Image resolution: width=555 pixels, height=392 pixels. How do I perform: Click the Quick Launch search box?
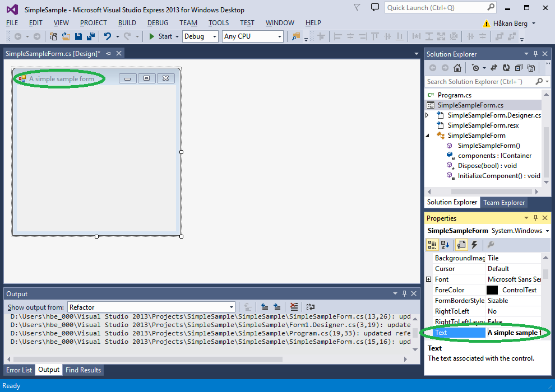point(440,8)
